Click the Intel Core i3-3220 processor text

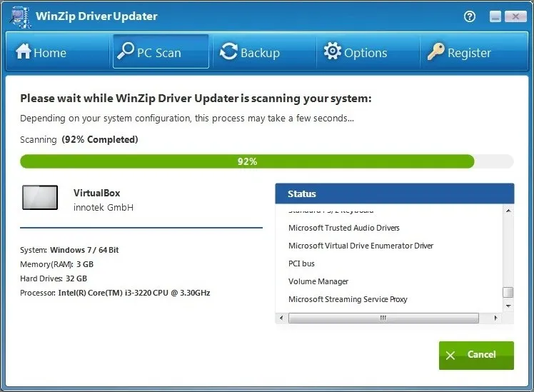pyautogui.click(x=133, y=293)
